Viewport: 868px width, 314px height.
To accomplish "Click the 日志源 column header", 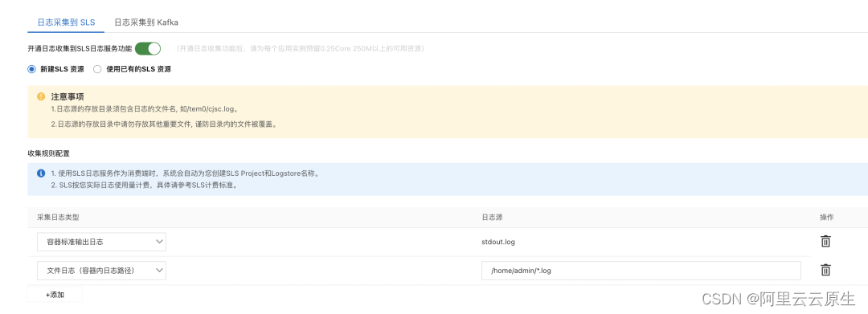I will coord(492,218).
